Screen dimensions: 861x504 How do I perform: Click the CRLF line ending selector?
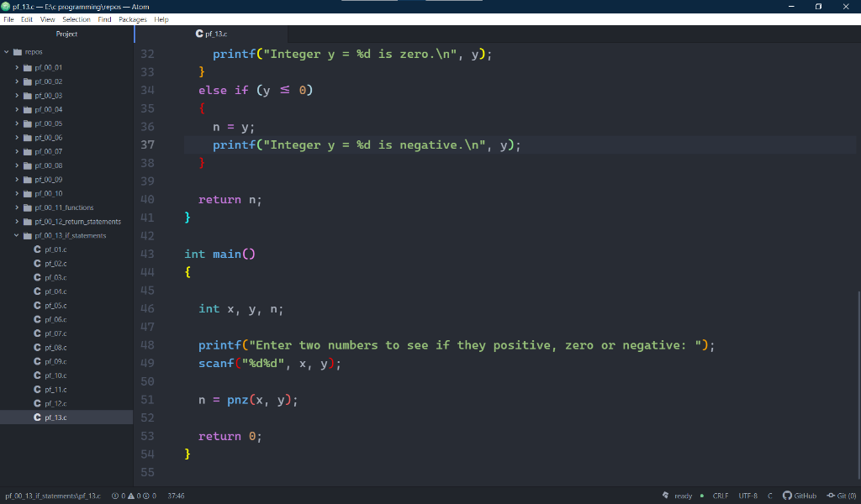tap(721, 496)
